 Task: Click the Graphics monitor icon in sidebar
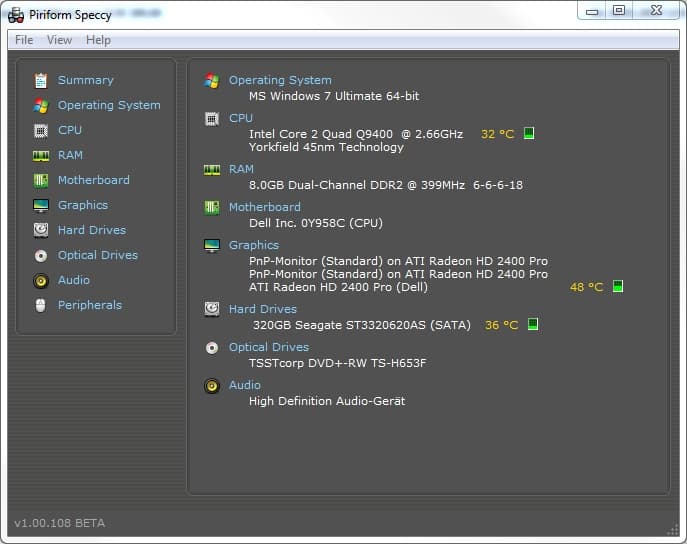coord(41,205)
